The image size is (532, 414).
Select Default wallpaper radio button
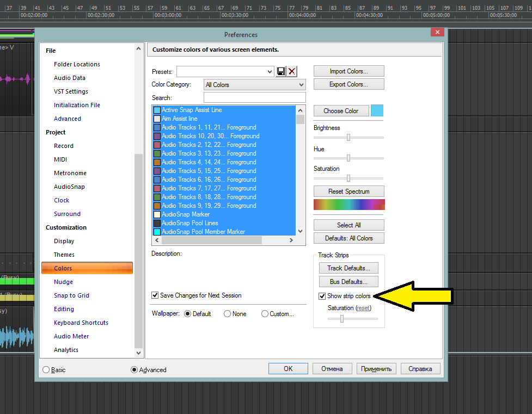click(x=188, y=314)
